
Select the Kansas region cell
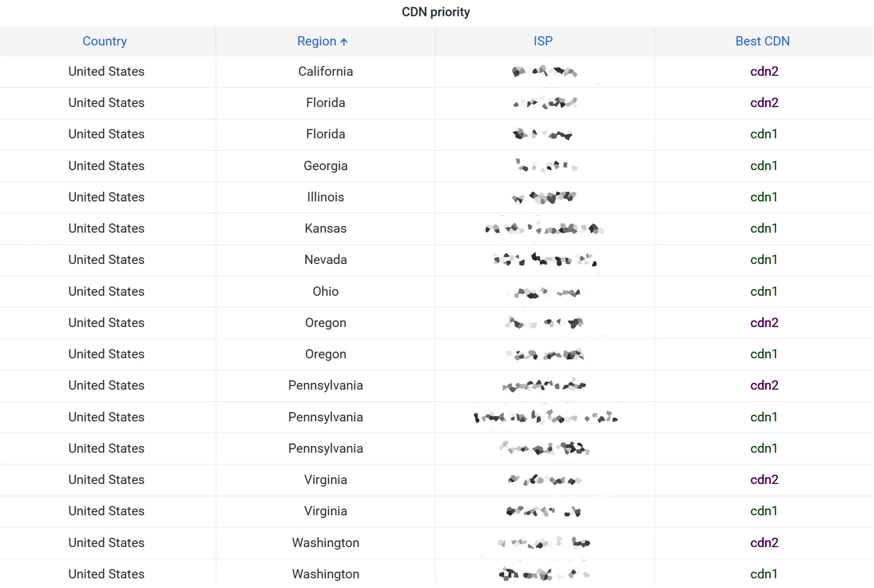click(x=325, y=228)
